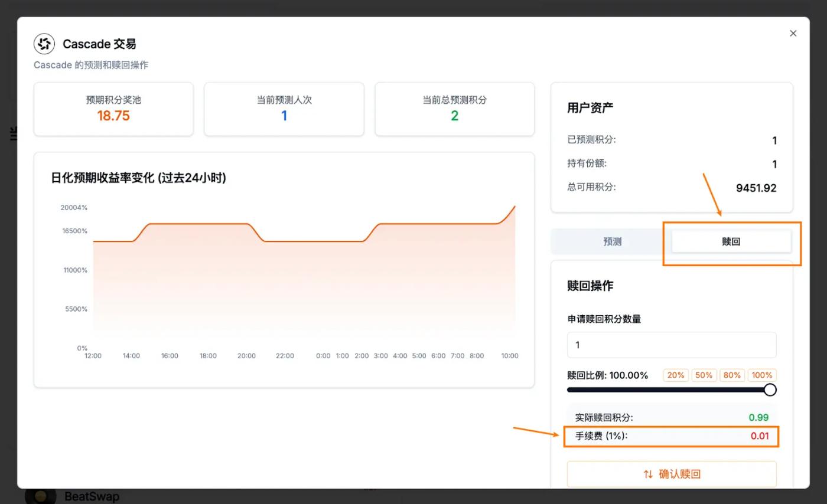Select the 赎回 tab
Viewport: 827px width, 504px height.
(x=731, y=241)
